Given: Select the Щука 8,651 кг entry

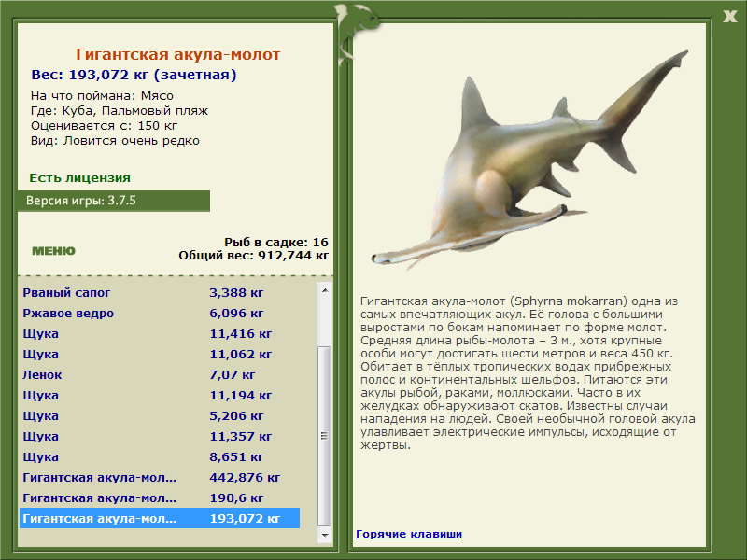Looking at the screenshot, I should 160,456.
